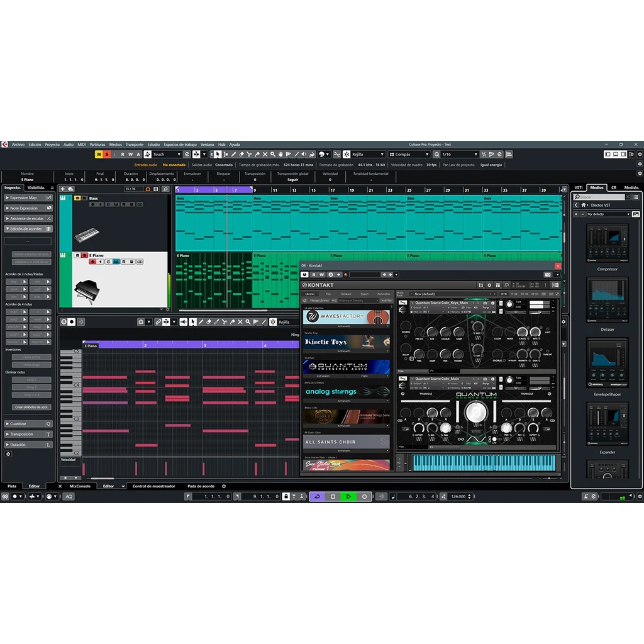Open the Compás grid type dropdown
Image resolution: width=644 pixels, height=644 pixels.
click(x=409, y=155)
